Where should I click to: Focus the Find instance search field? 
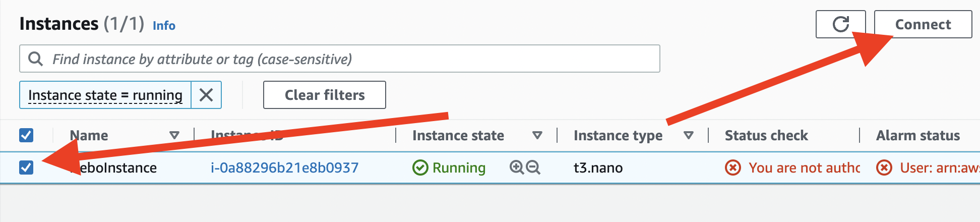coord(340,59)
